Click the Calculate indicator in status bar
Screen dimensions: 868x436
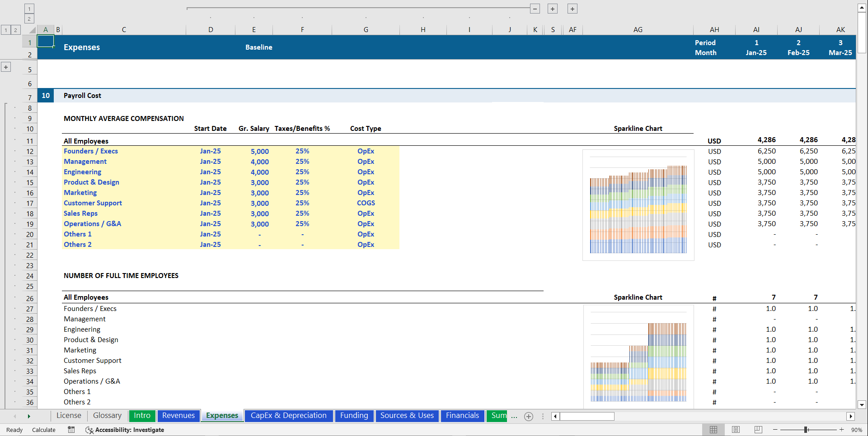[44, 430]
